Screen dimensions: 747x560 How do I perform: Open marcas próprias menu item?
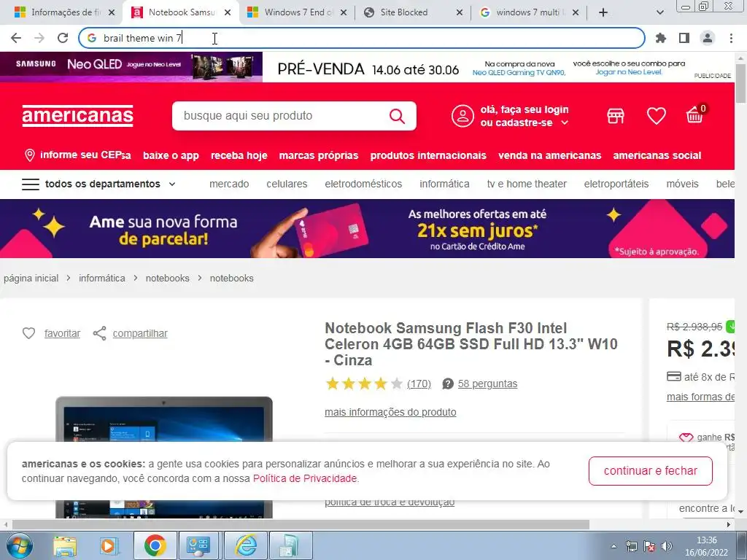click(x=319, y=155)
